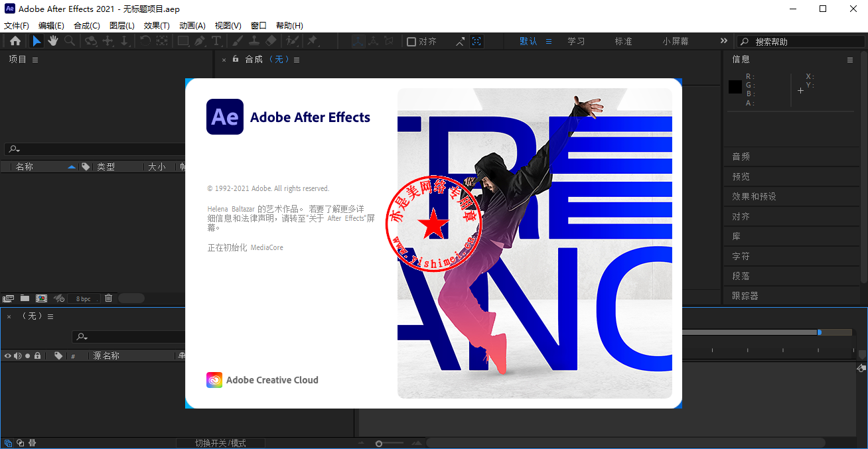Open the 效果(T) menu
868x449 pixels.
[x=157, y=25]
